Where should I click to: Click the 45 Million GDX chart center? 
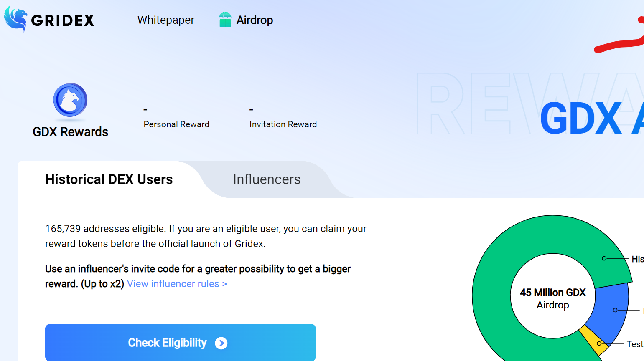(552, 298)
